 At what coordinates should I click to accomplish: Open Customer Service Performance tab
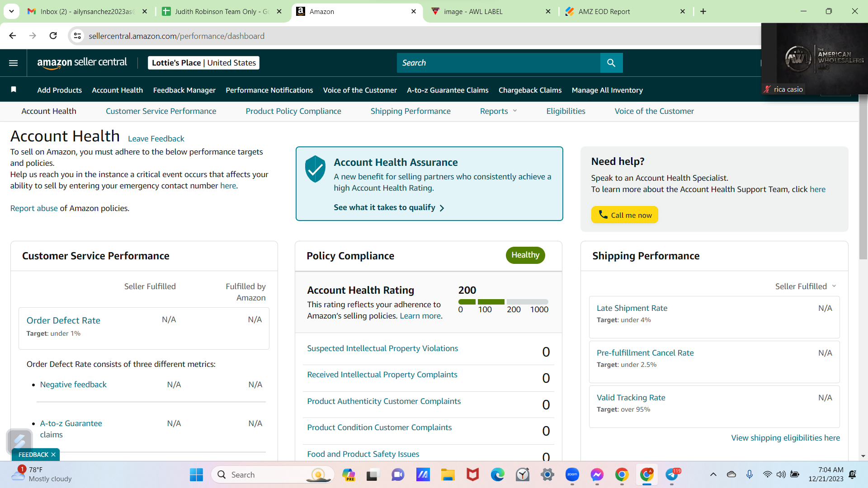coord(161,111)
